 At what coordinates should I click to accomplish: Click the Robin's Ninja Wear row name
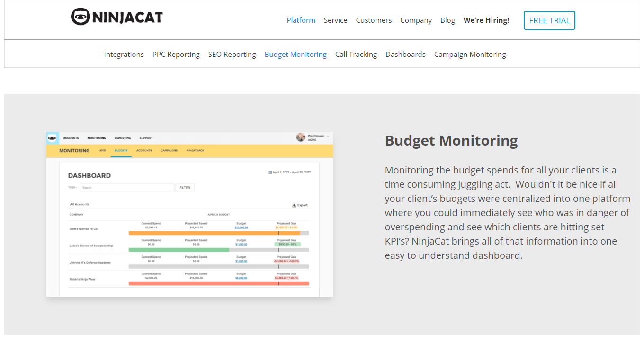click(x=82, y=279)
